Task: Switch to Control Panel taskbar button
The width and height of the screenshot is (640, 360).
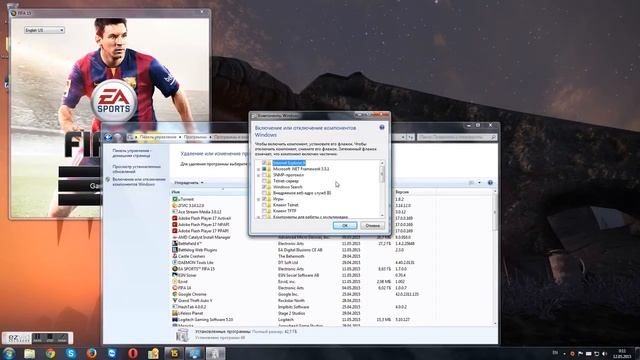Action: point(194,353)
